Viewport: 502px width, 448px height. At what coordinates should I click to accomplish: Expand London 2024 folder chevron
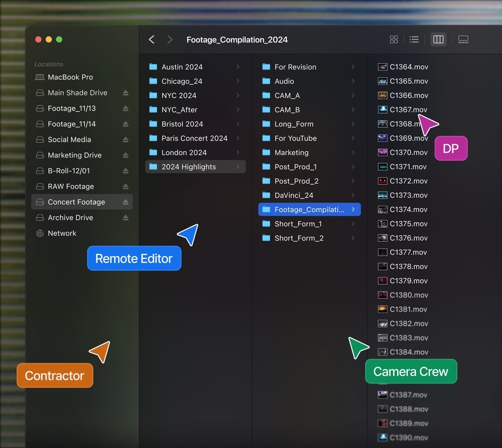[238, 152]
